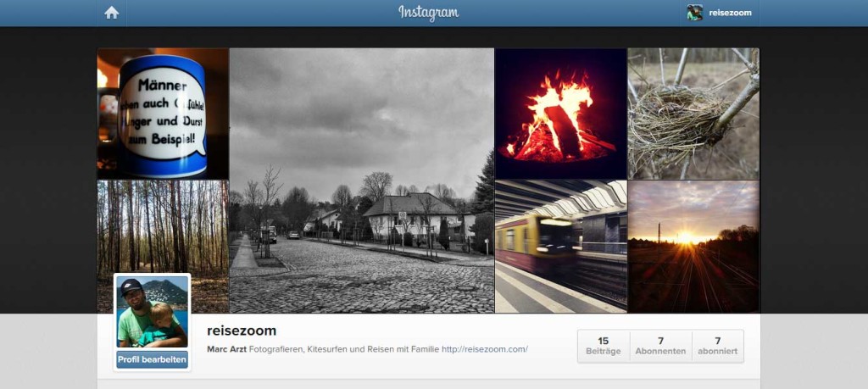The width and height of the screenshot is (868, 389).
Task: Open the reisezoom.com website link
Action: 484,349
